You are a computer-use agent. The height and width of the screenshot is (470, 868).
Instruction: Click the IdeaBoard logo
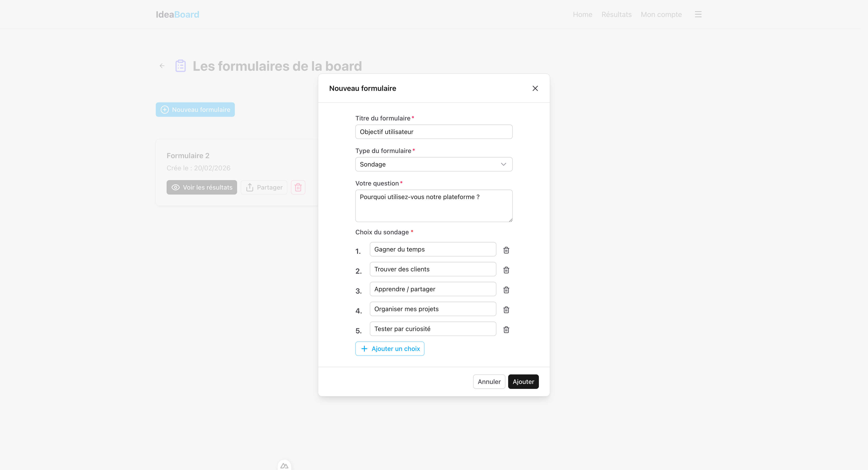(x=177, y=14)
